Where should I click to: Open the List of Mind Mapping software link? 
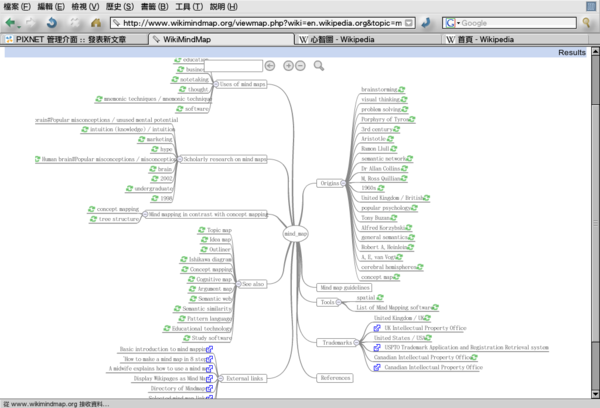pyautogui.click(x=394, y=307)
